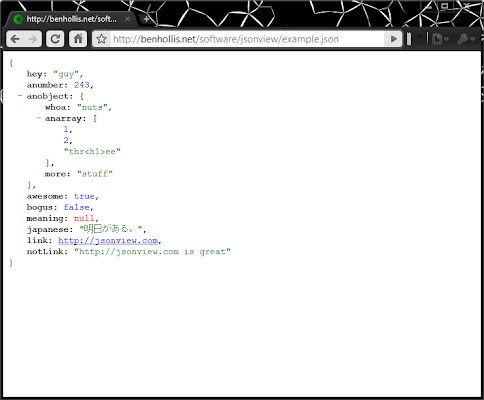This screenshot has width=484, height=400.
Task: Open the wrench tools menu
Action: click(466, 39)
